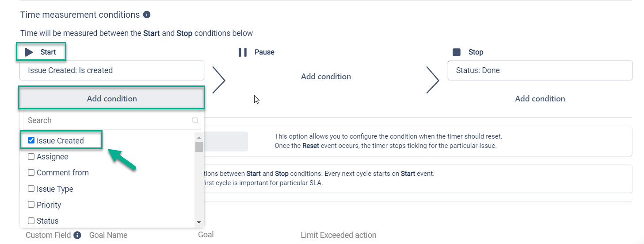644x244 pixels.
Task: Select the Priority checkbox option
Action: coord(31,205)
